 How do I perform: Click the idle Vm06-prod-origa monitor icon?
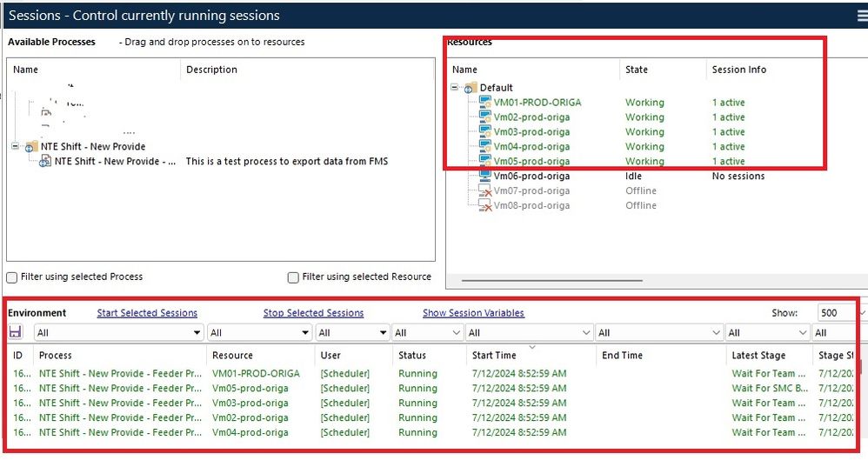485,176
